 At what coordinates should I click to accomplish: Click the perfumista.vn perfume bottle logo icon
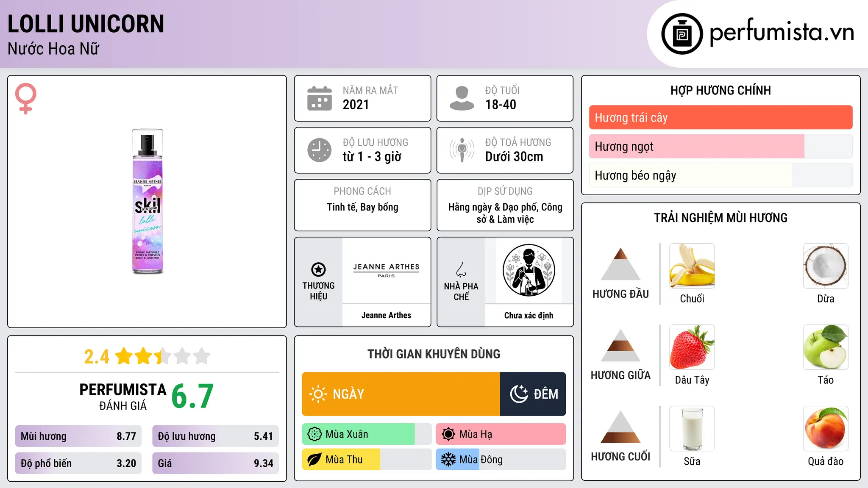[682, 34]
